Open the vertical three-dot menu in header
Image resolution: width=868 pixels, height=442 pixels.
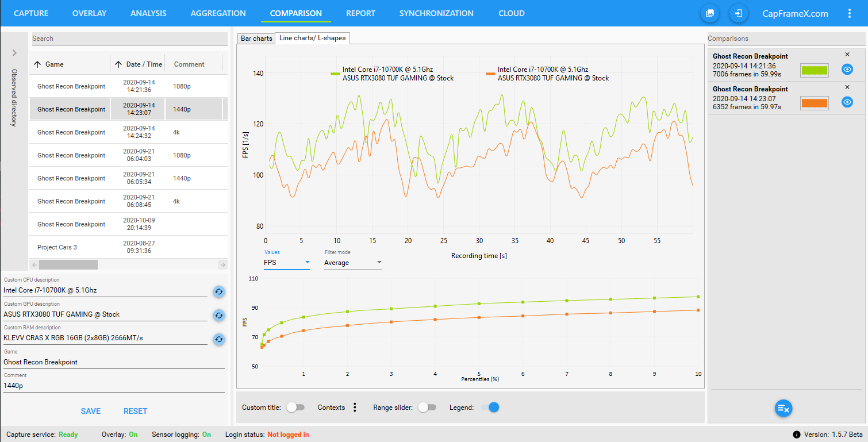tap(850, 13)
